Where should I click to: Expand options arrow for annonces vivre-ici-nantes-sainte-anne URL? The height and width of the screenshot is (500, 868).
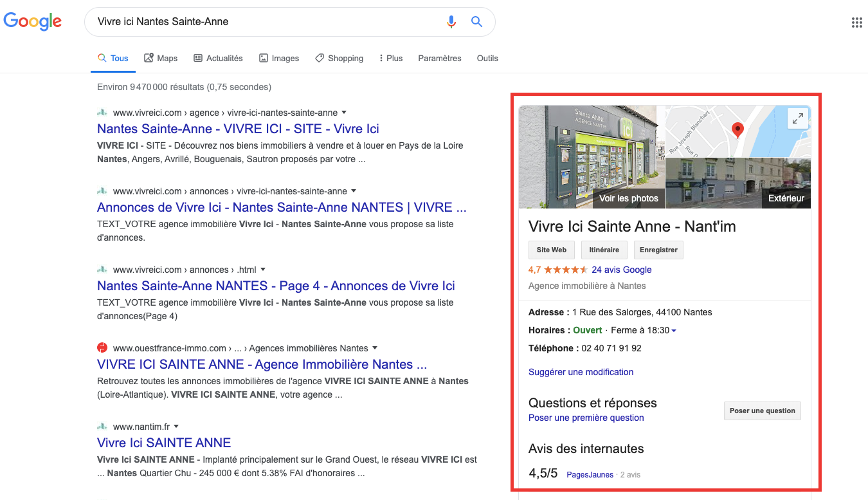coord(354,190)
